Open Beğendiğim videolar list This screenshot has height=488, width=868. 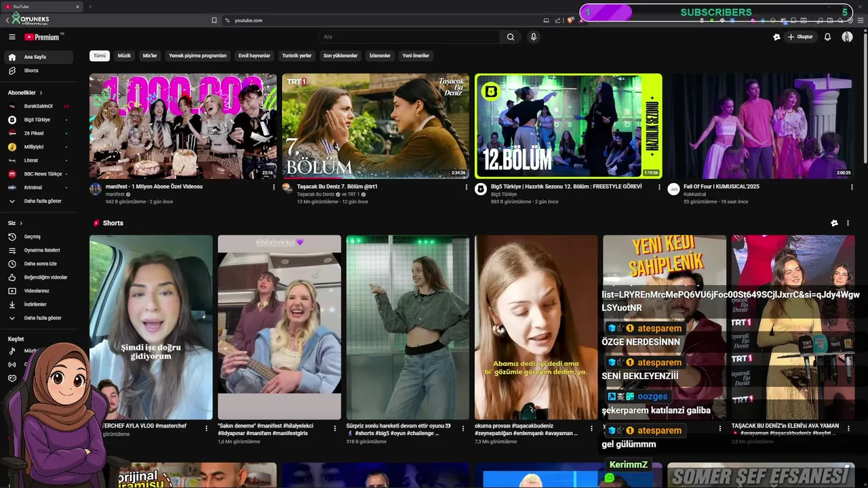38,277
